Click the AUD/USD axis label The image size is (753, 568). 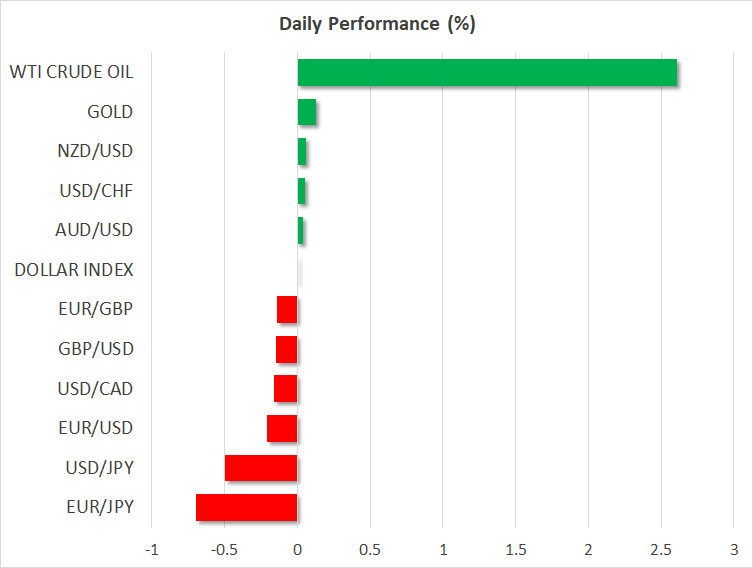tap(95, 230)
